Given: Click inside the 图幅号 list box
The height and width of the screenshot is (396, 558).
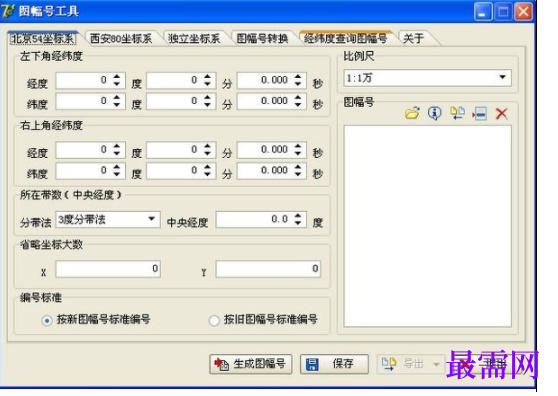Looking at the screenshot, I should 427,226.
